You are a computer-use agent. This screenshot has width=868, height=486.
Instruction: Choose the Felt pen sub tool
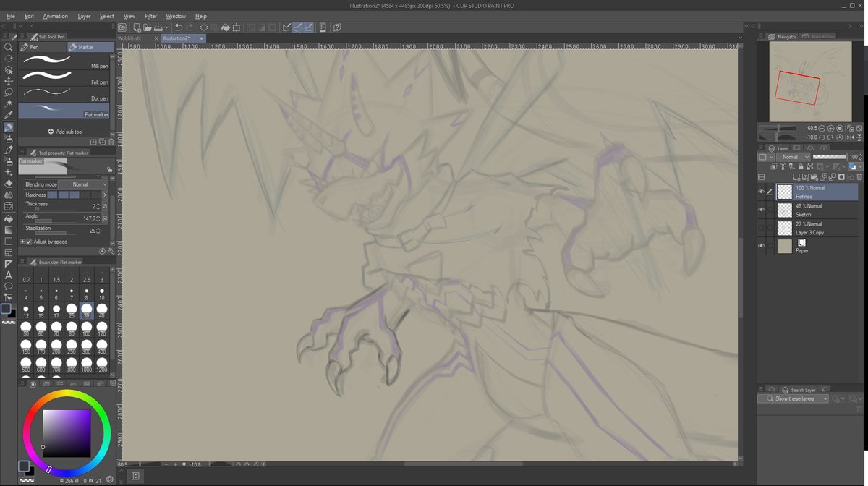click(x=64, y=77)
